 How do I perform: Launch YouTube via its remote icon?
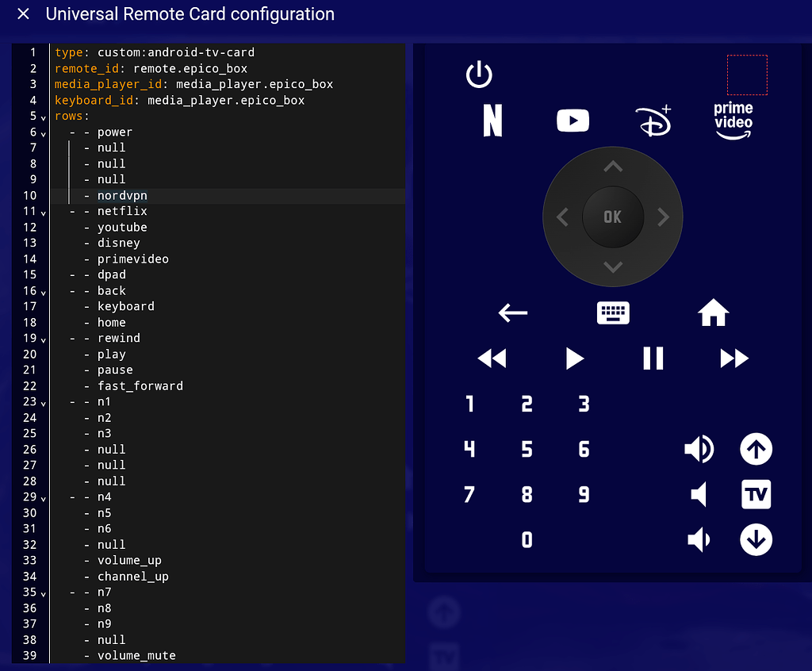(x=573, y=121)
